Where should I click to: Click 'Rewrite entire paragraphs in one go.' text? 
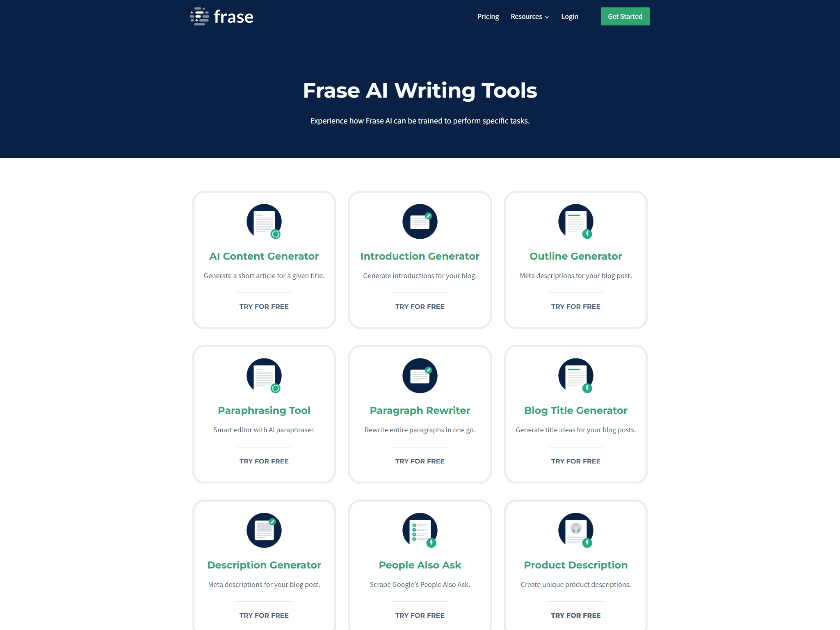pyautogui.click(x=420, y=430)
